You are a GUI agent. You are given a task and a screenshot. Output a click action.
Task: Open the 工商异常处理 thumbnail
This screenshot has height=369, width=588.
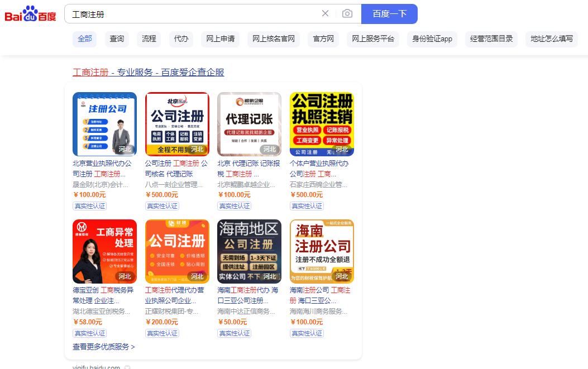click(104, 251)
